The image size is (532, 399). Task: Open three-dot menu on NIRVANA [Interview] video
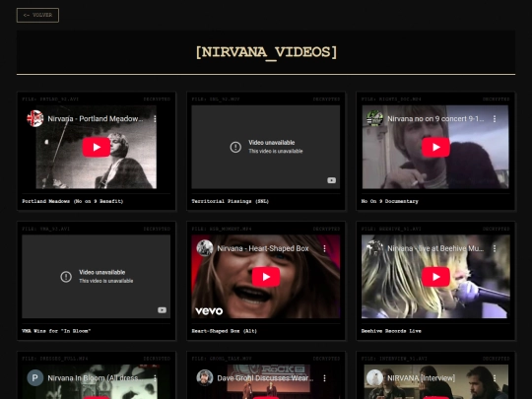pyautogui.click(x=495, y=378)
